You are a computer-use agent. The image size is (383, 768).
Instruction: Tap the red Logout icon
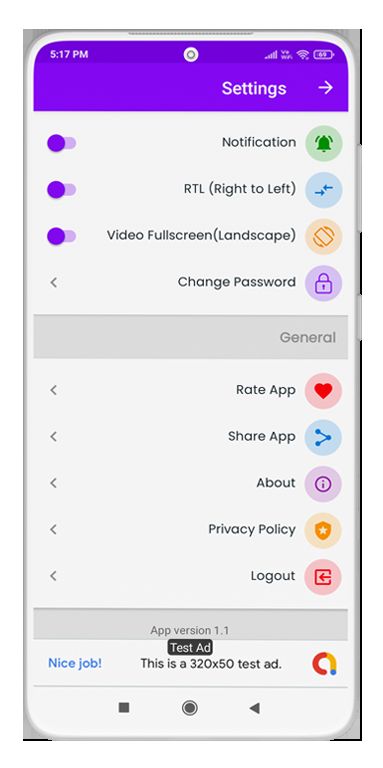323,577
